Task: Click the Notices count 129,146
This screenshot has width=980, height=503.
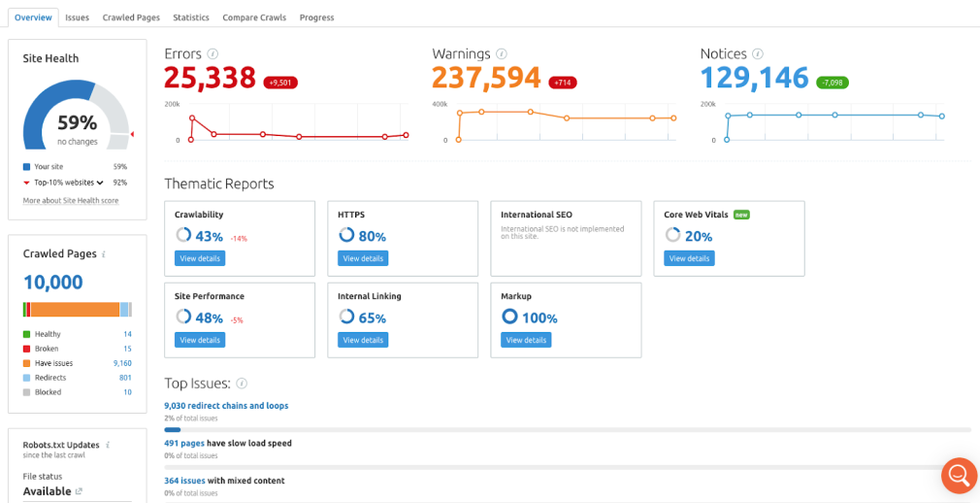Action: (754, 79)
